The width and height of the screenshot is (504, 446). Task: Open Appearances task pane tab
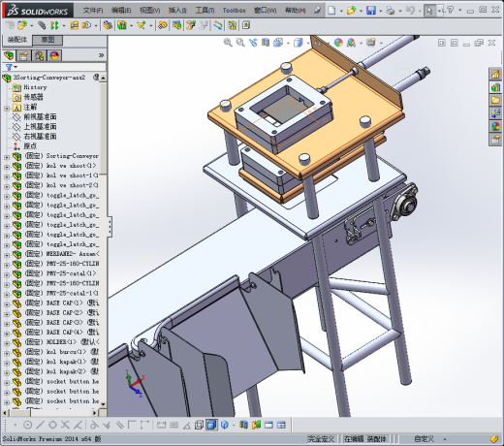coord(495,126)
